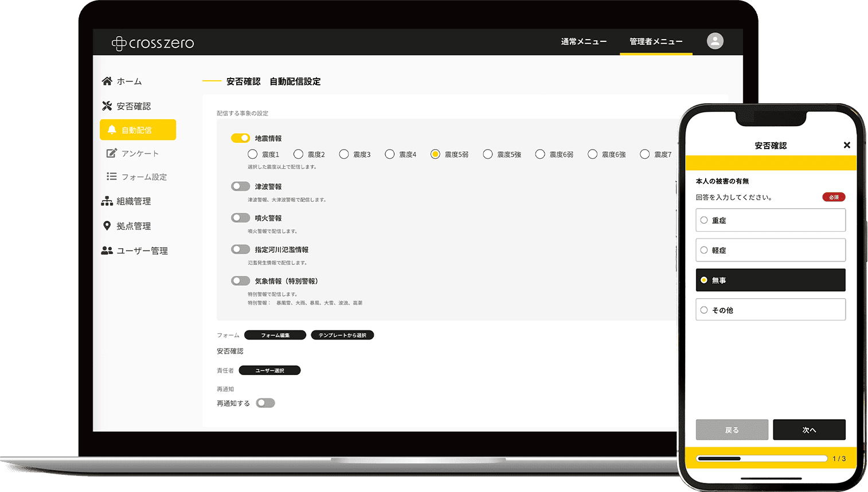Screen dimensions: 868x492
Task: Switch to the 通常メニュー tab
Action: coord(583,41)
